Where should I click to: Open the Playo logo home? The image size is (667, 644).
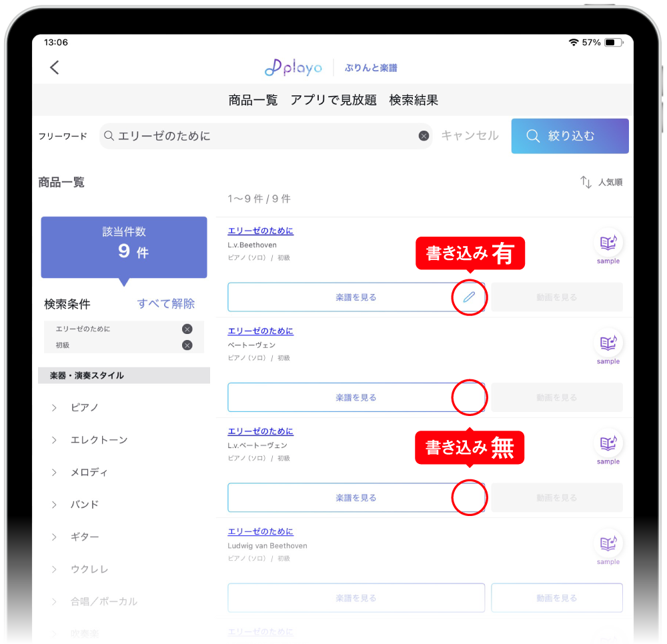pyautogui.click(x=293, y=67)
